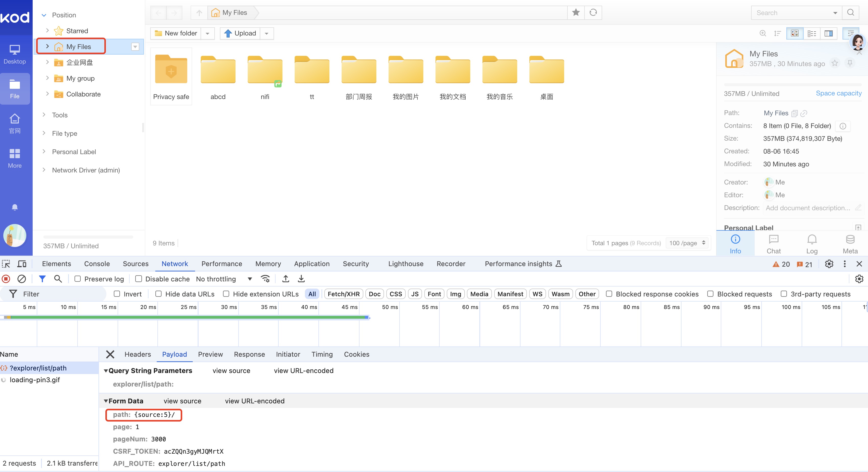Stop network recording with the red record button
The height and width of the screenshot is (472, 868).
click(5, 279)
